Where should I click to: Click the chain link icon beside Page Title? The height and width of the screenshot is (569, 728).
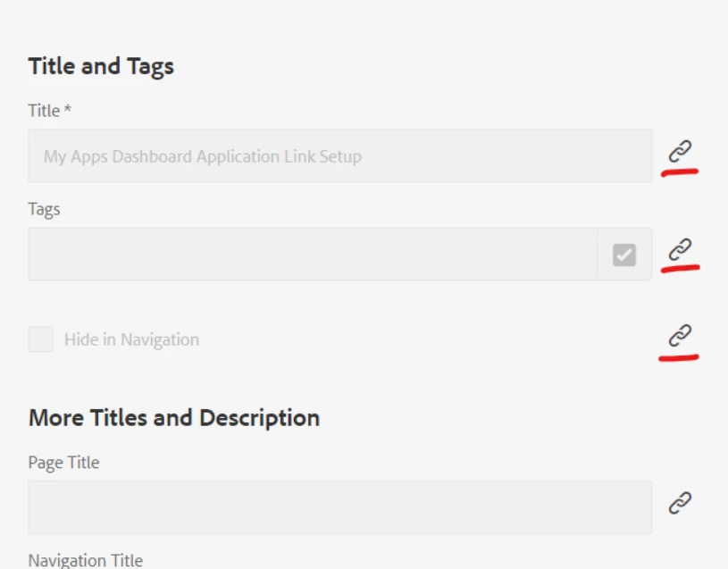point(681,503)
